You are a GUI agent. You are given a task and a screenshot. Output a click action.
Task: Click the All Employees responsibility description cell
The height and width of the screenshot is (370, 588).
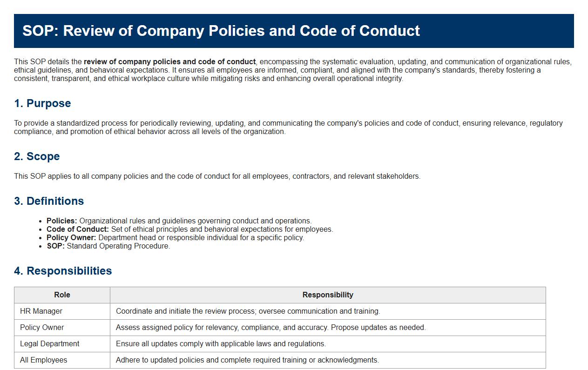[x=247, y=360]
